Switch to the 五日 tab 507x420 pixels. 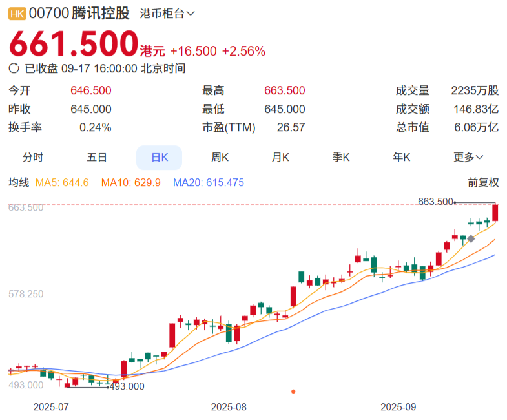point(97,157)
